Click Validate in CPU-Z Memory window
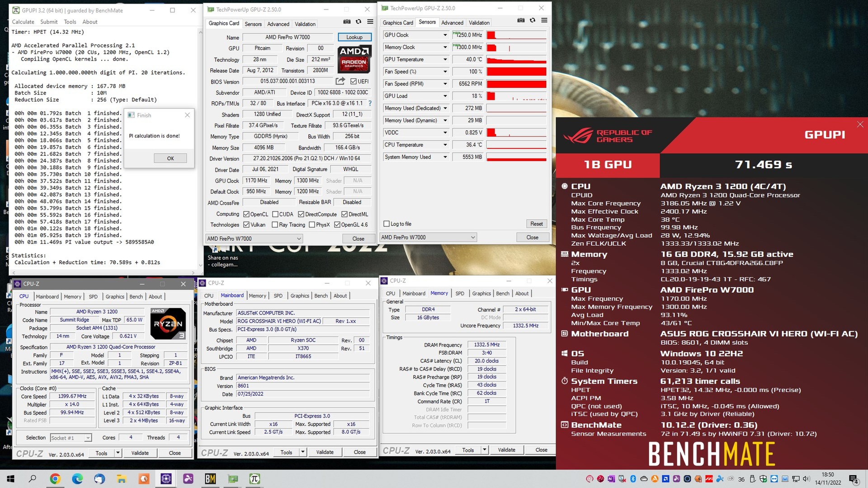The width and height of the screenshot is (868, 488). pyautogui.click(x=506, y=450)
